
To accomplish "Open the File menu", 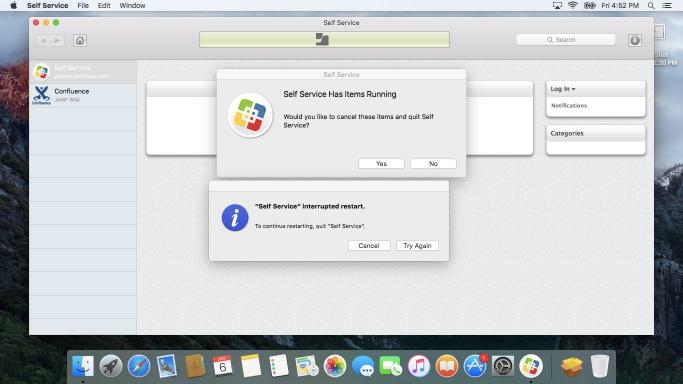I will 83,5.
